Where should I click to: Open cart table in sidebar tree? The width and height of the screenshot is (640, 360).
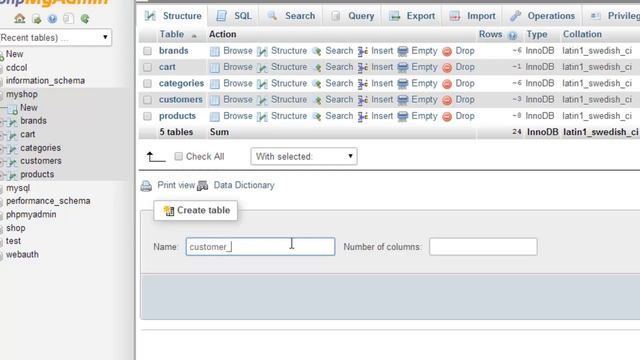click(28, 135)
